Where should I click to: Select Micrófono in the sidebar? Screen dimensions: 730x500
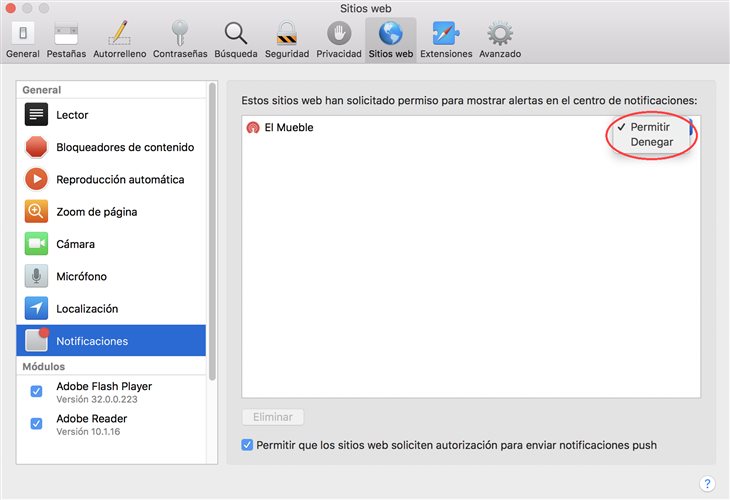coord(111,276)
